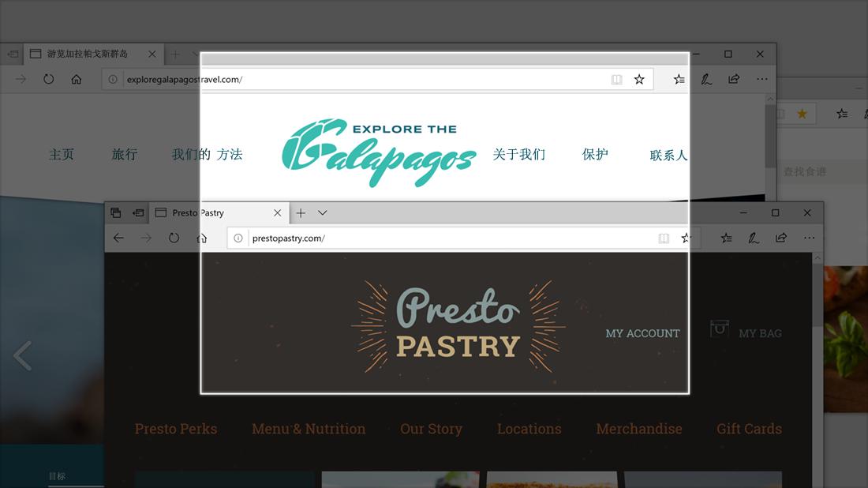Click the favorites star in Galapagos address bar
The image size is (868, 488).
[x=639, y=79]
